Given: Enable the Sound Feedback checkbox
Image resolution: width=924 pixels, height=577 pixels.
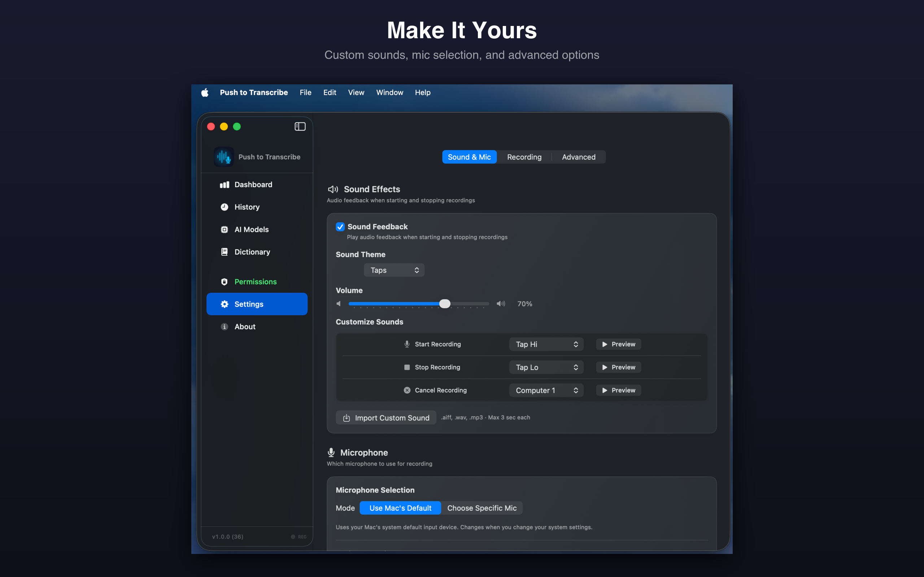Looking at the screenshot, I should tap(340, 226).
